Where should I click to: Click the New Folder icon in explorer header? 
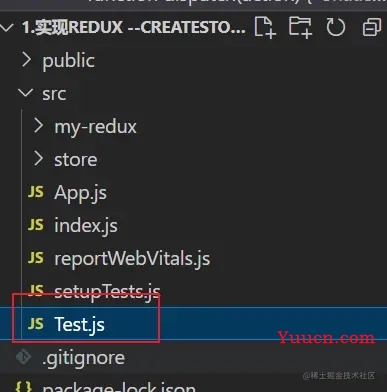click(300, 27)
